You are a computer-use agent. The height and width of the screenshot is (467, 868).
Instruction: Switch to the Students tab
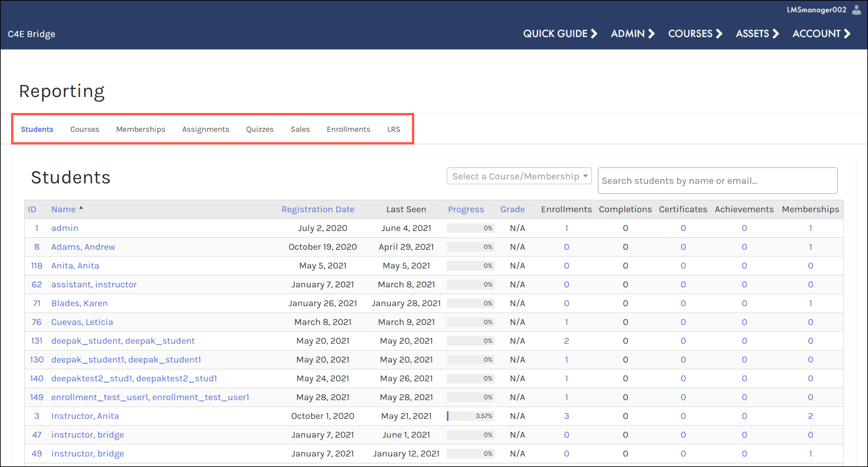coord(37,129)
